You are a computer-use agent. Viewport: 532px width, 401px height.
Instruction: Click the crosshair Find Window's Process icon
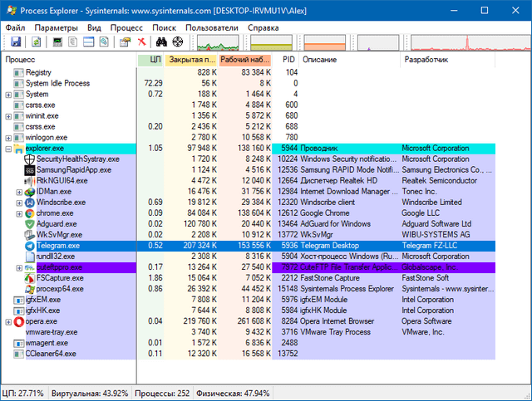178,42
